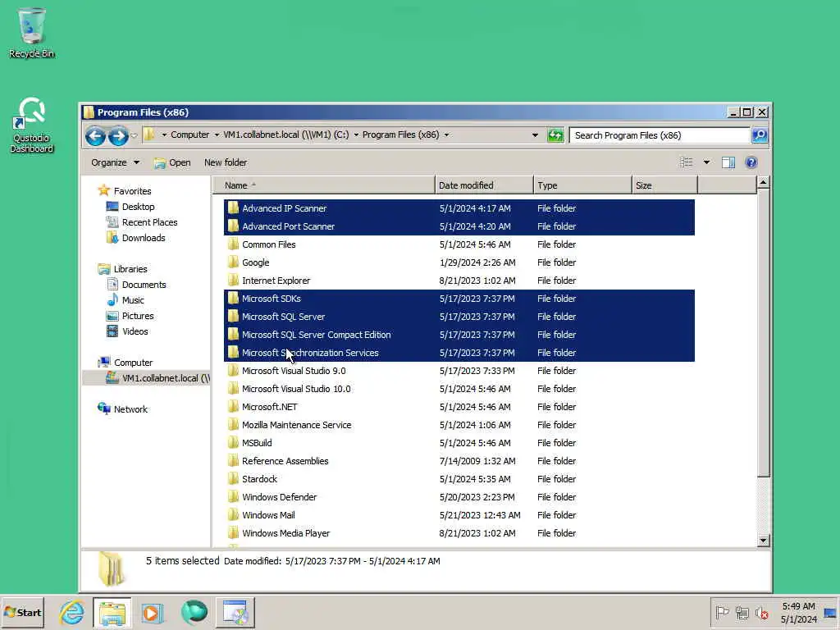
Task: Select the Google folder icon
Action: coord(232,262)
